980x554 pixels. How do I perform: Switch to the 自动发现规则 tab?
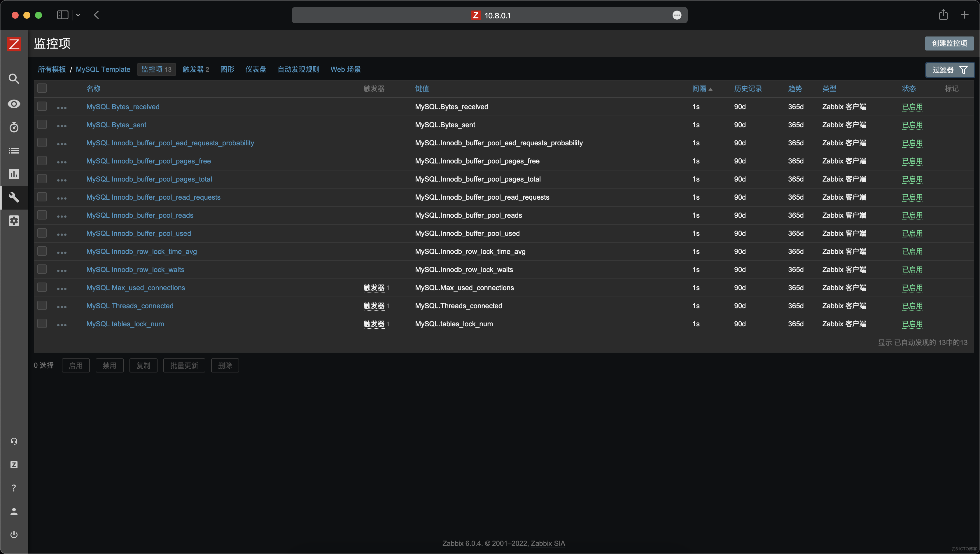click(x=298, y=69)
